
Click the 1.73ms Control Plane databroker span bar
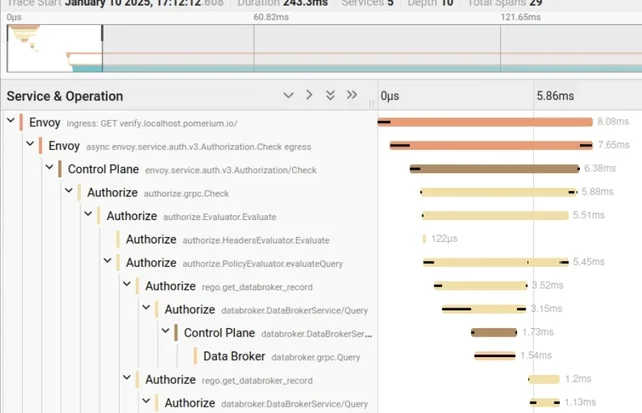click(x=494, y=332)
